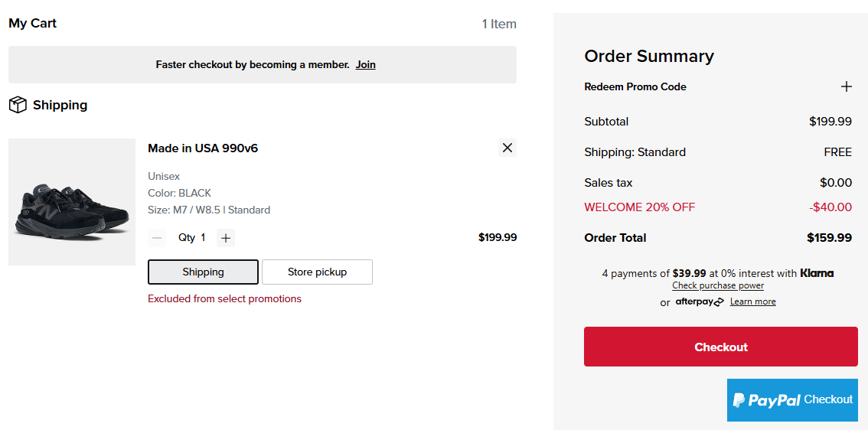Select the Store pickup option
This screenshot has height=430, width=868.
[x=317, y=272]
